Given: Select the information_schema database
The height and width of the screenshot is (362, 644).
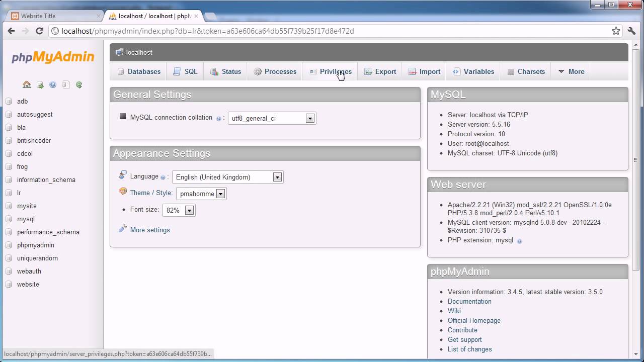Looking at the screenshot, I should click(x=46, y=180).
